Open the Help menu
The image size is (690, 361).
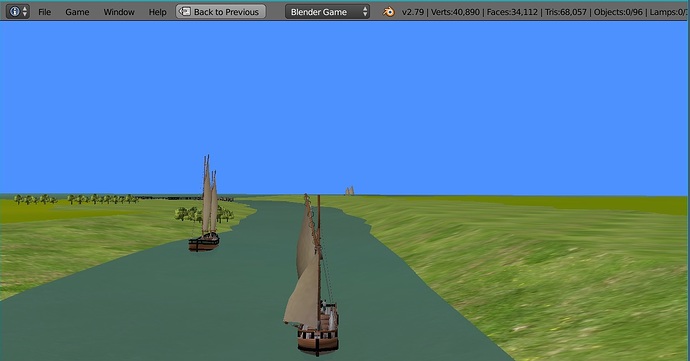[x=158, y=12]
